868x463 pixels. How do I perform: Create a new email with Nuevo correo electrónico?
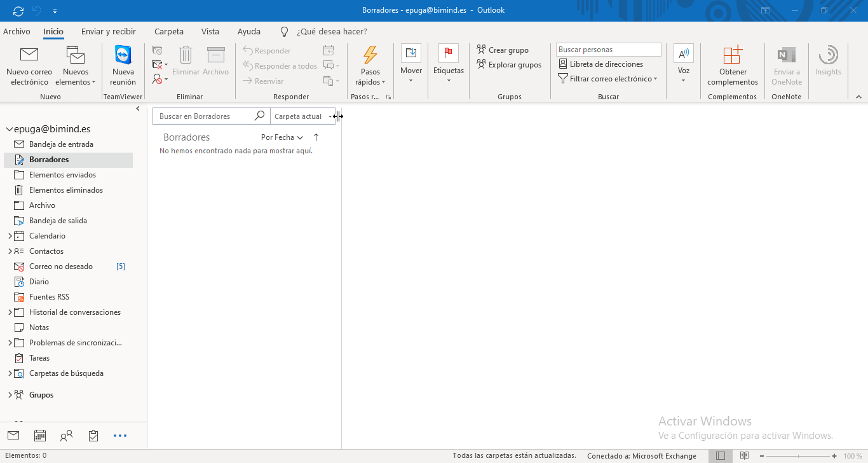pos(29,66)
